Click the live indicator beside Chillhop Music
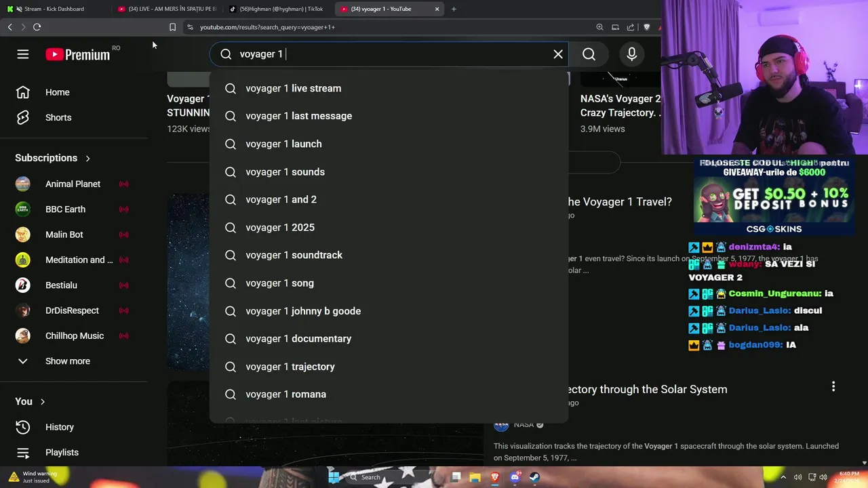 point(123,335)
